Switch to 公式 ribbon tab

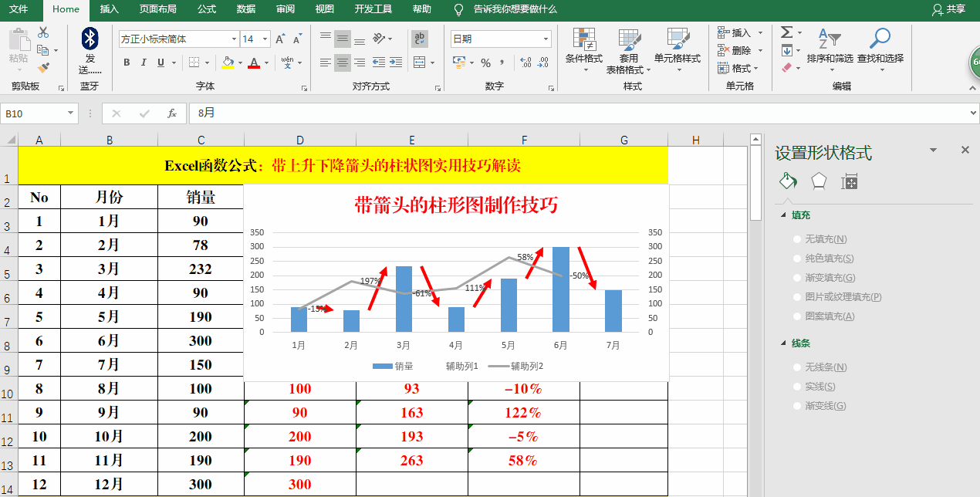point(206,9)
